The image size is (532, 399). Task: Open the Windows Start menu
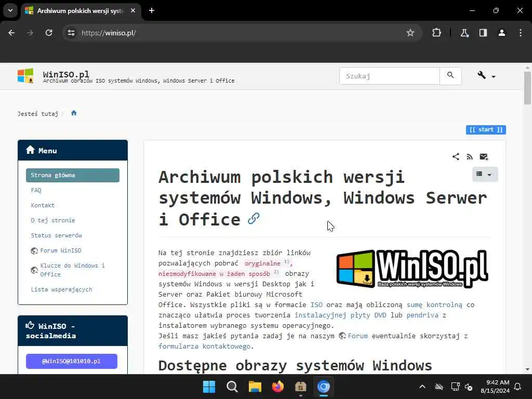[209, 387]
